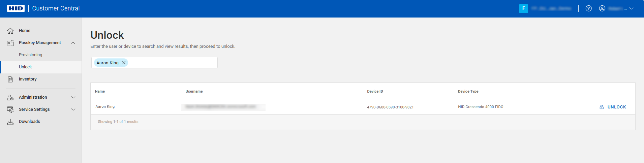644x163 pixels.
Task: Click the Passkey Management sidebar icon
Action: tap(10, 43)
